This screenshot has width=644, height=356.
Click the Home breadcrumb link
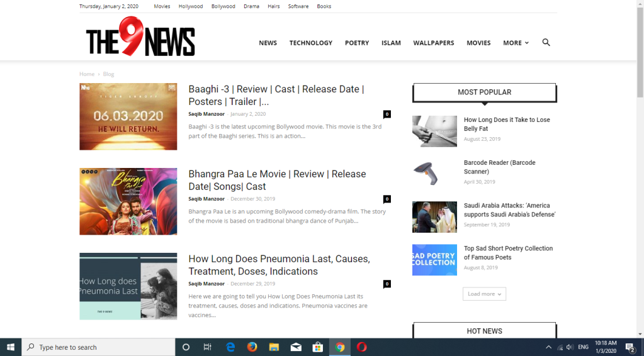pyautogui.click(x=87, y=74)
